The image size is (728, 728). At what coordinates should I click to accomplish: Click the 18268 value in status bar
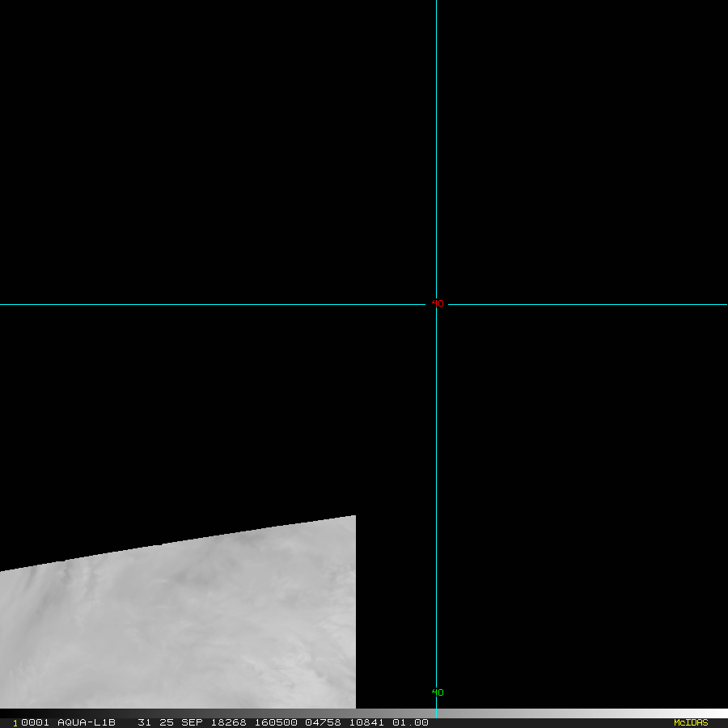point(230,723)
